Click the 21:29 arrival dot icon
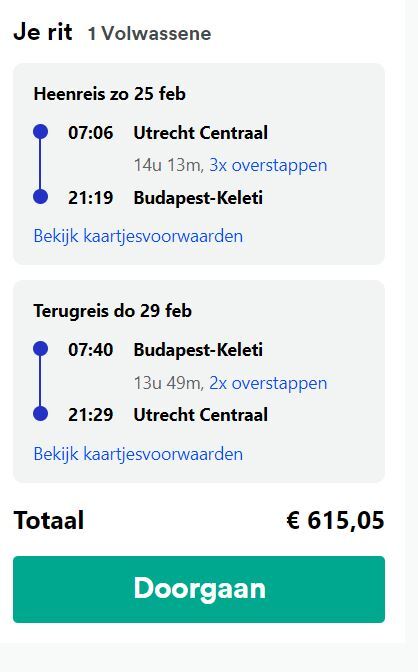Image resolution: width=418 pixels, height=672 pixels. click(x=40, y=414)
